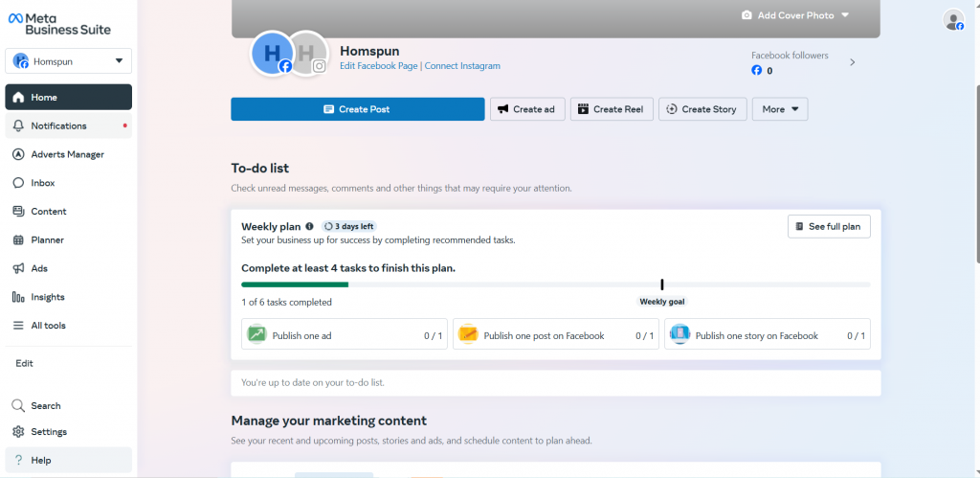
Task: Click the Manage your marketing content heading
Action: 329,421
